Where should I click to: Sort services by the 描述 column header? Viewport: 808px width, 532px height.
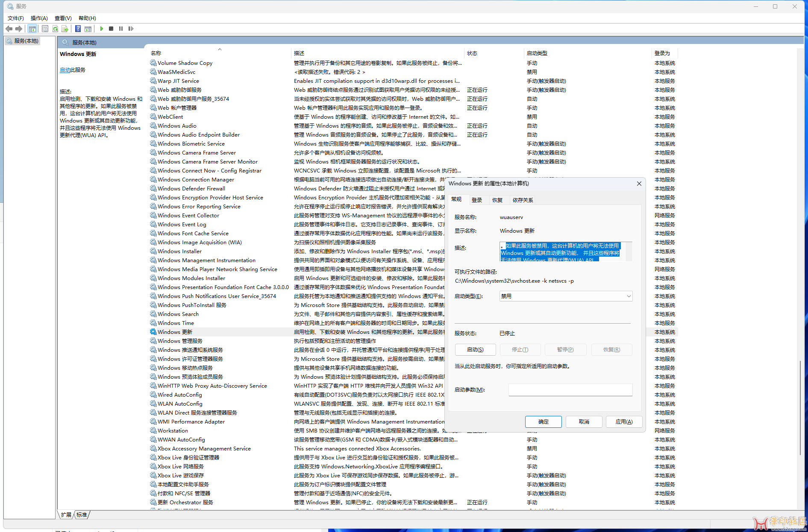click(x=378, y=53)
